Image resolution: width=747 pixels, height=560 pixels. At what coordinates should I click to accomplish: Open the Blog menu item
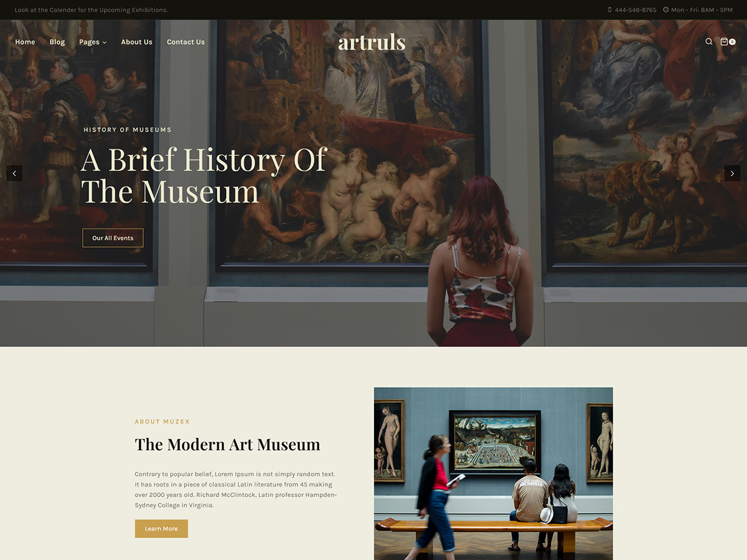point(57,42)
